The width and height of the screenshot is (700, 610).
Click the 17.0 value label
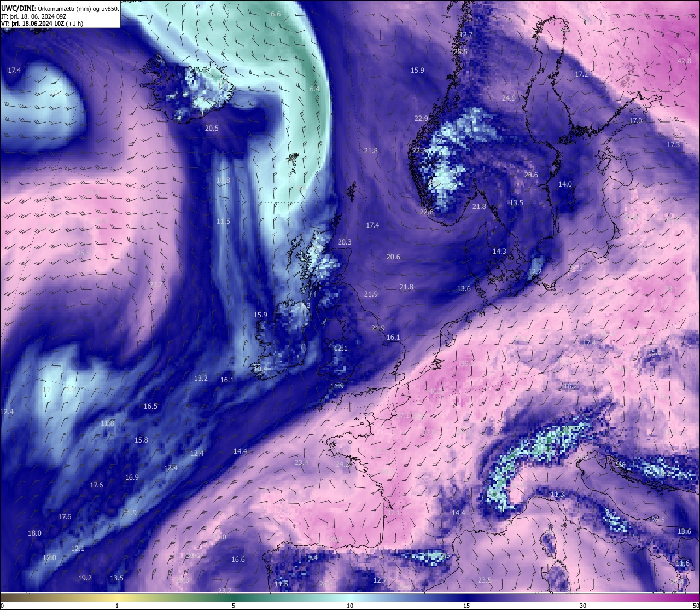coord(635,121)
